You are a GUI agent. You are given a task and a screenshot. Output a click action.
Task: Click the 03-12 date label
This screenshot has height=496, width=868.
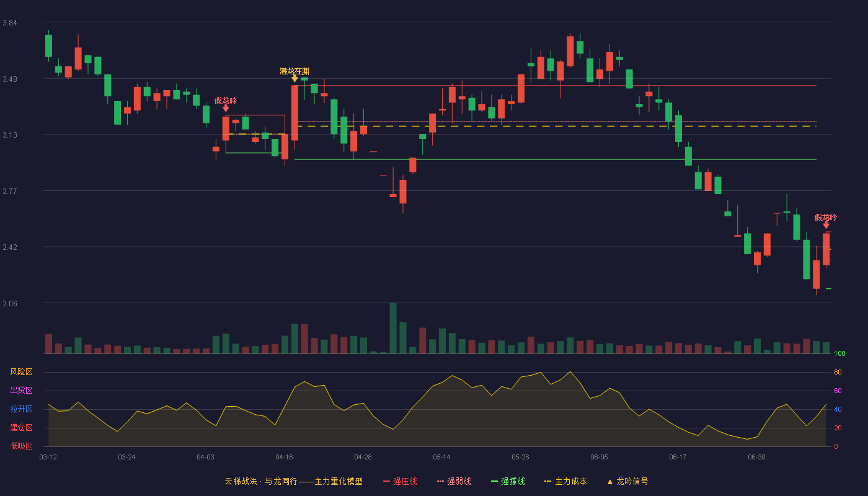click(48, 457)
